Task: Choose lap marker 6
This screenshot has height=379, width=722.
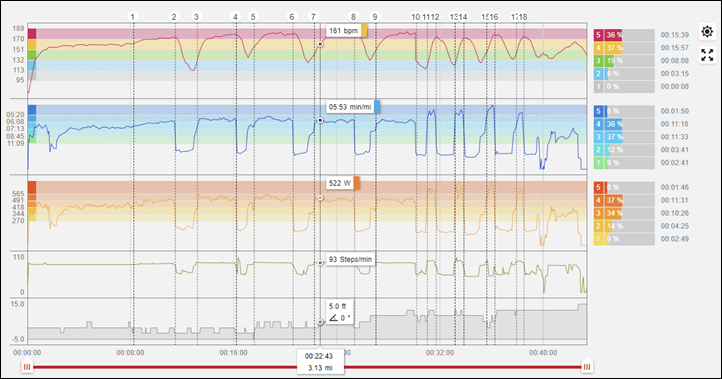Action: click(292, 17)
